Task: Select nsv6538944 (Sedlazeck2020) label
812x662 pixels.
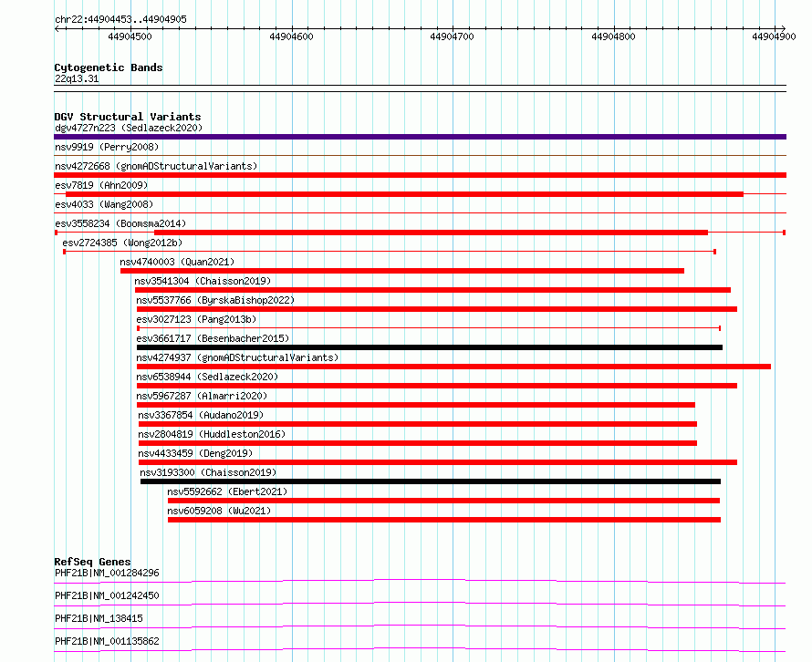Action: (x=206, y=377)
